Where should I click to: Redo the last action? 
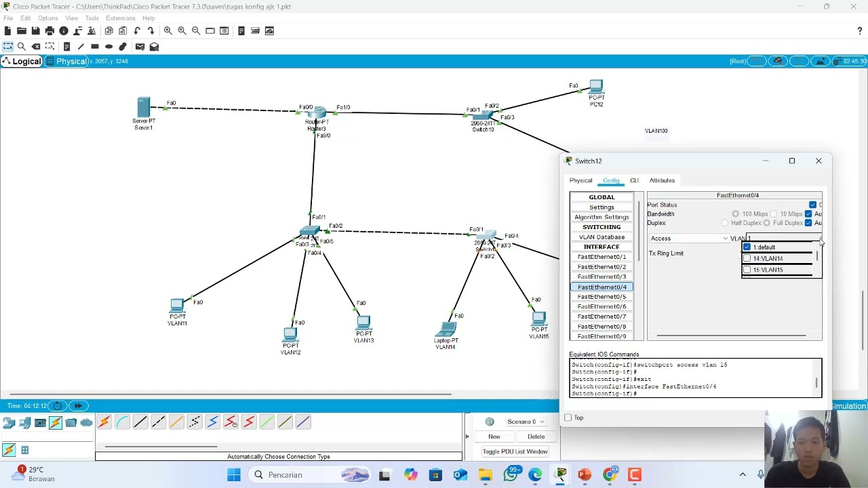coord(151,30)
